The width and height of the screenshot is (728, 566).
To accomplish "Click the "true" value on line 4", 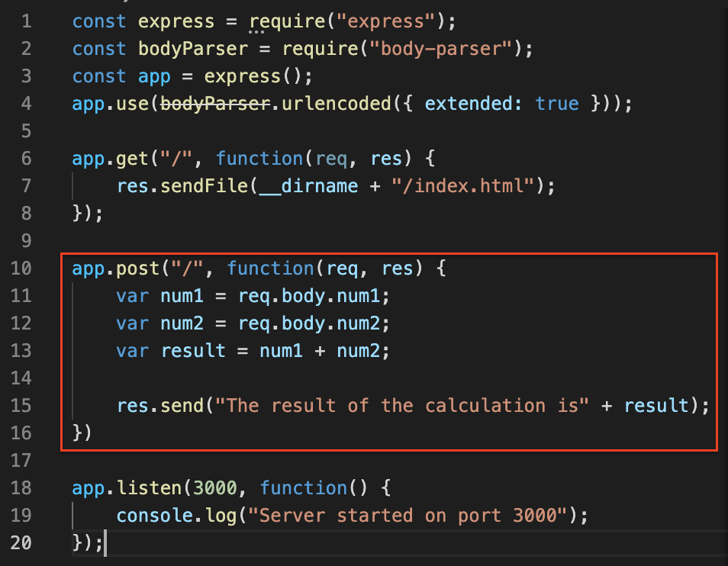I will (556, 104).
